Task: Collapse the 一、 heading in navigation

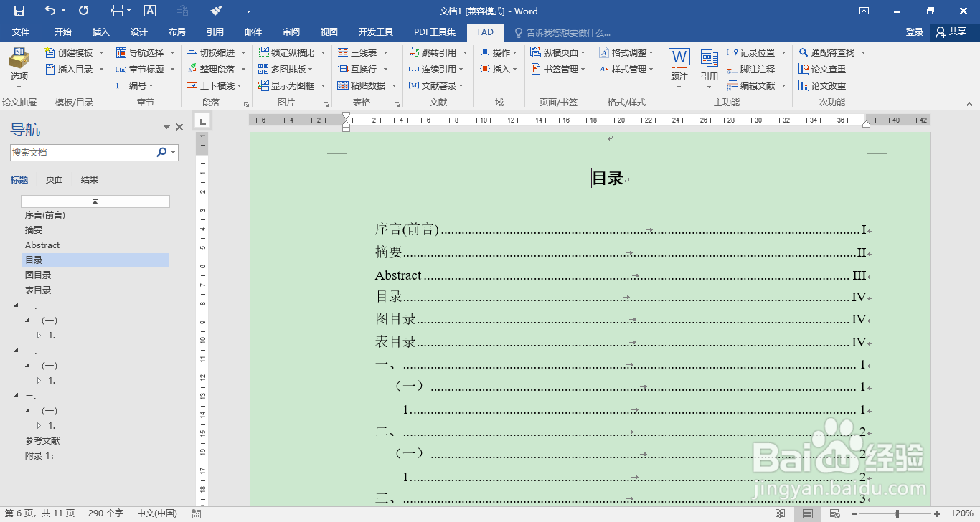Action: 17,305
